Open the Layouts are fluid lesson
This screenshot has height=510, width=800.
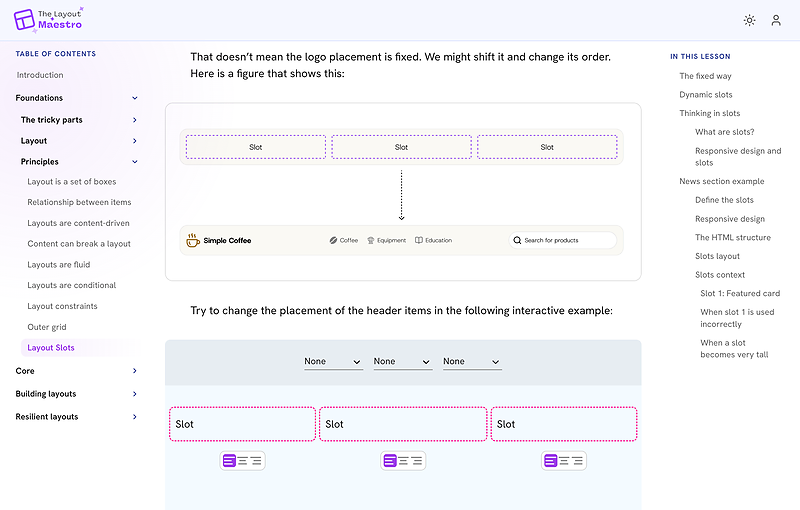pyautogui.click(x=59, y=265)
